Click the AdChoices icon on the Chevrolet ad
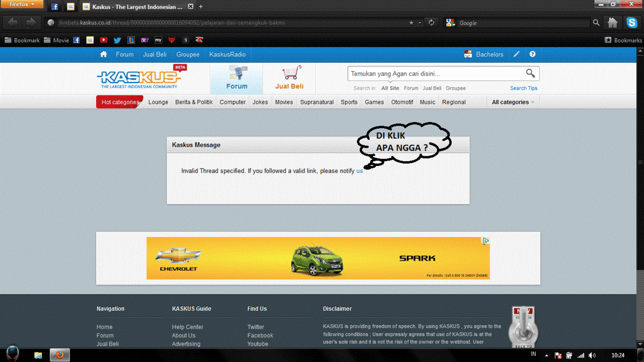 click(x=486, y=241)
